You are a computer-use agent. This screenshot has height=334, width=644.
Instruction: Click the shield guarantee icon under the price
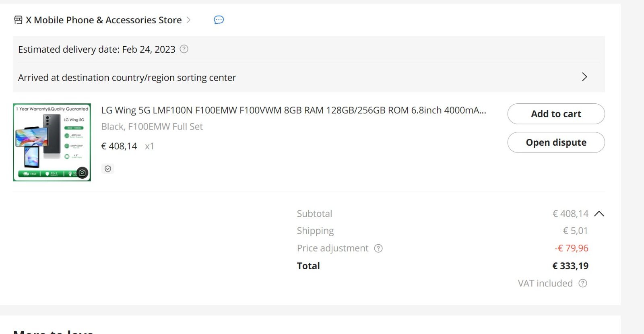[108, 169]
